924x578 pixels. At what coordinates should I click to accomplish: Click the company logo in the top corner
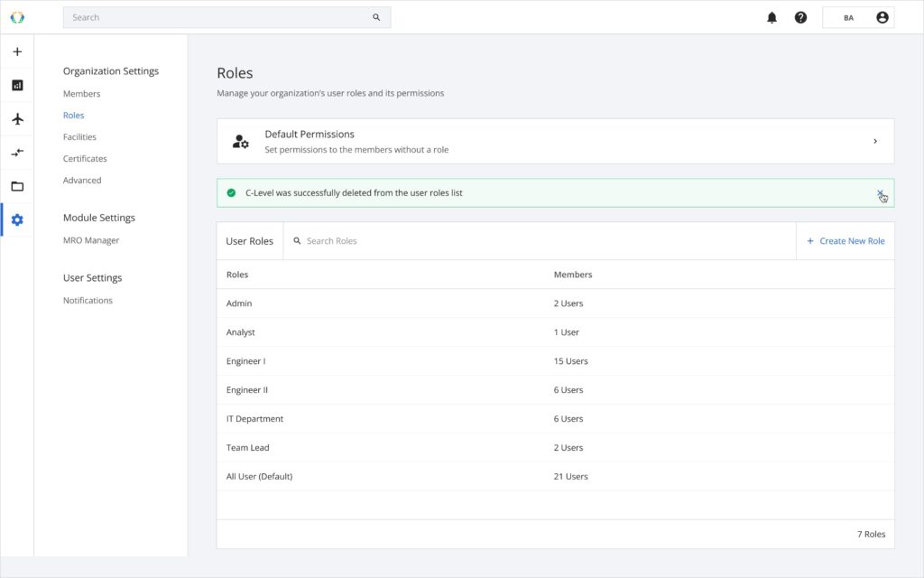(17, 16)
